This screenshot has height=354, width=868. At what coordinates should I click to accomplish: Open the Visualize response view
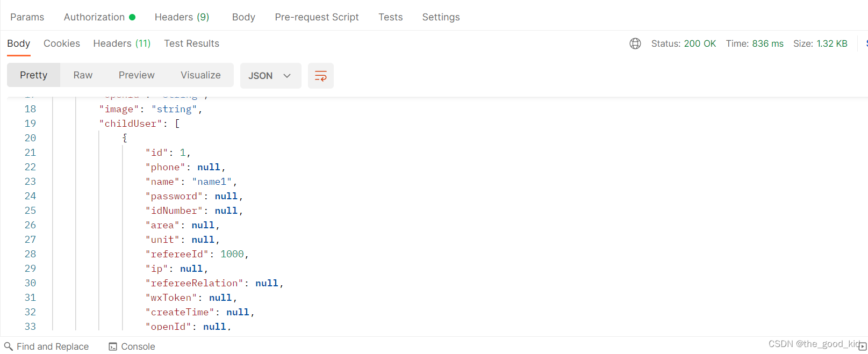[200, 75]
